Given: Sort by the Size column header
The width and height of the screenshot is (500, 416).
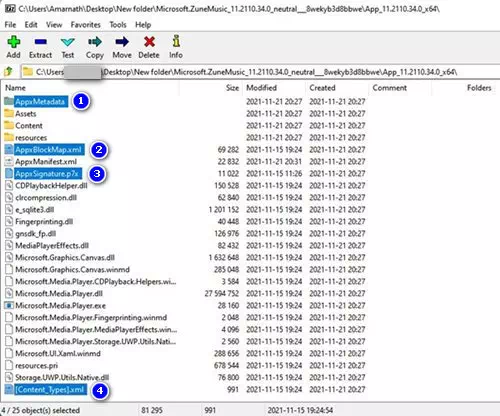Looking at the screenshot, I should coord(232,88).
